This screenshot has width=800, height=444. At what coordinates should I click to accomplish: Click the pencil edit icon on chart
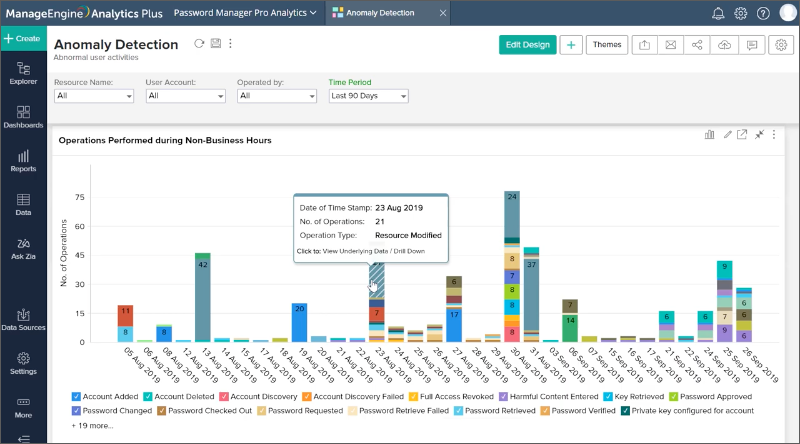pyautogui.click(x=727, y=134)
